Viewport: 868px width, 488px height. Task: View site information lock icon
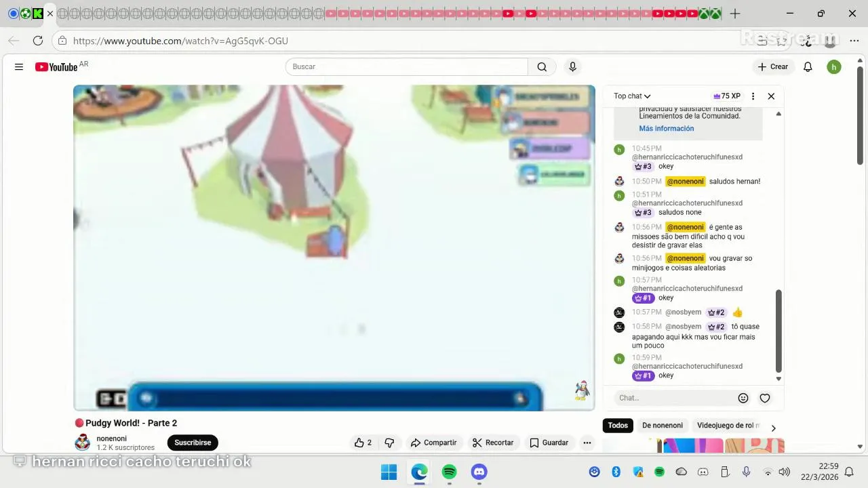coord(62,41)
